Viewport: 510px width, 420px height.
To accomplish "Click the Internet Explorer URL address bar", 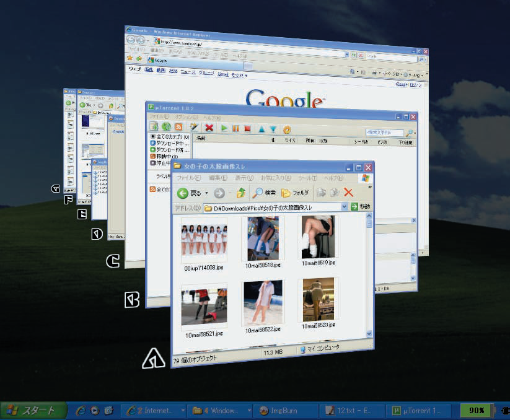I will 250,46.
